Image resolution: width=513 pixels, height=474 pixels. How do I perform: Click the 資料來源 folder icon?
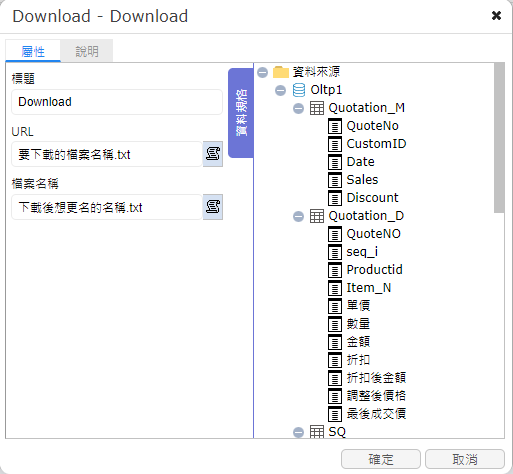(281, 72)
